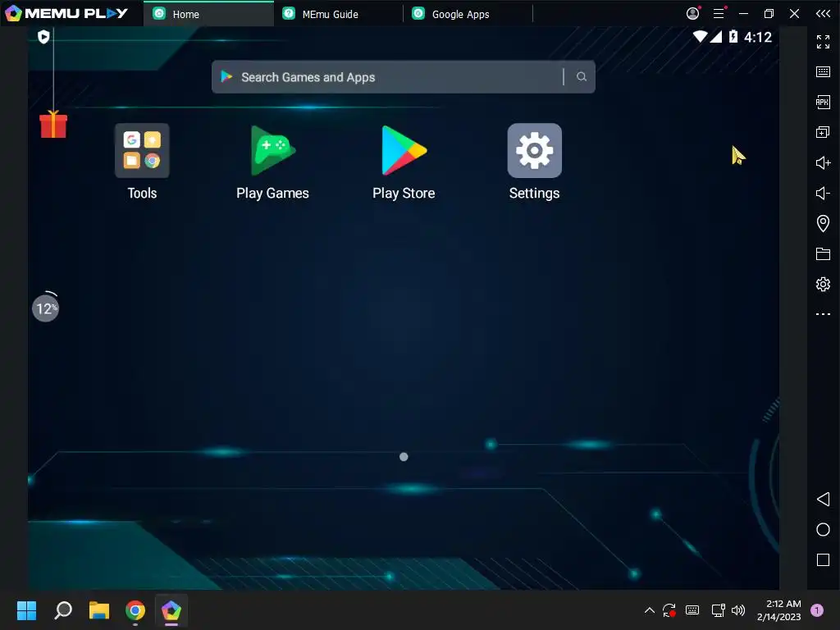Decrease volume using sidebar speaker minus
The height and width of the screenshot is (630, 840).
(823, 193)
